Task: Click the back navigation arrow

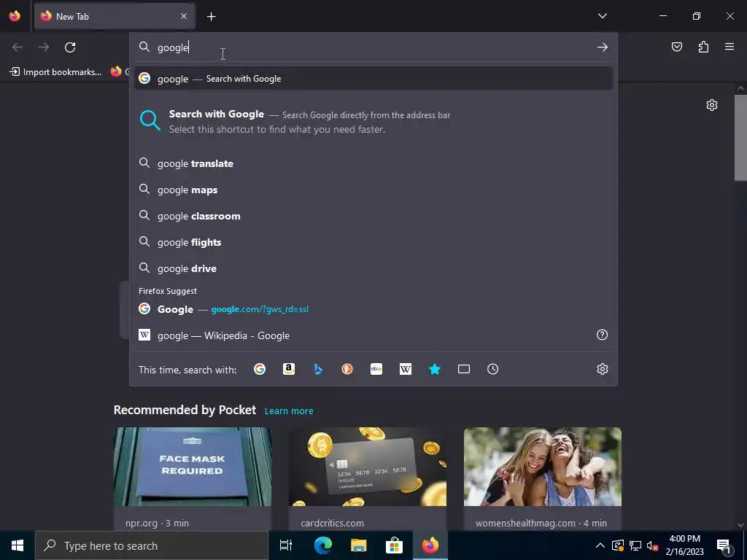Action: click(18, 47)
